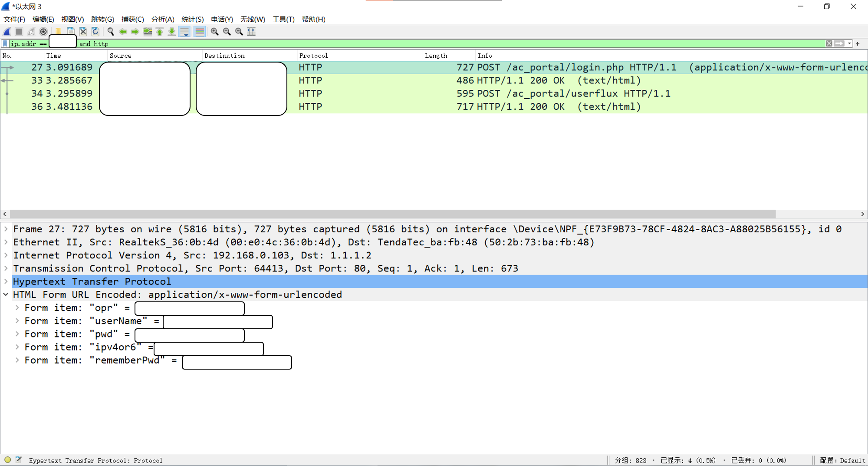868x466 pixels.
Task: Open a capture file with the folder icon
Action: click(58, 32)
